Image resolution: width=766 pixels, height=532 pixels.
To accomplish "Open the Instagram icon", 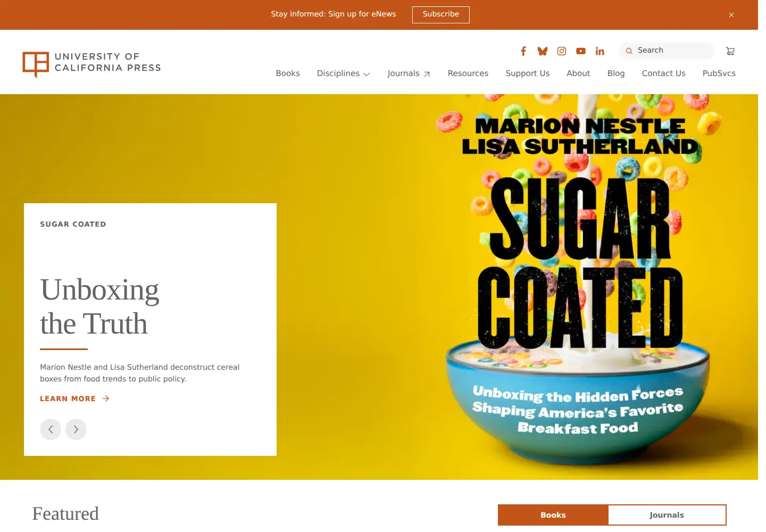I will pos(562,51).
